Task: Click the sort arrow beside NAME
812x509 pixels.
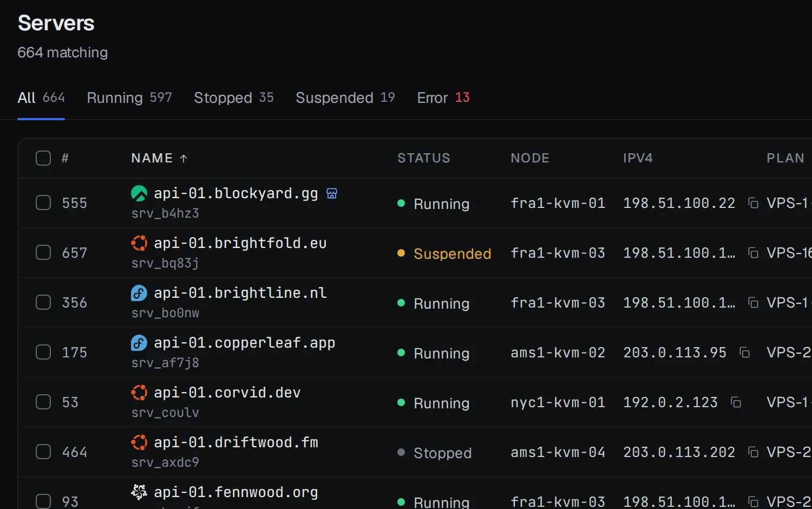Action: [x=184, y=158]
